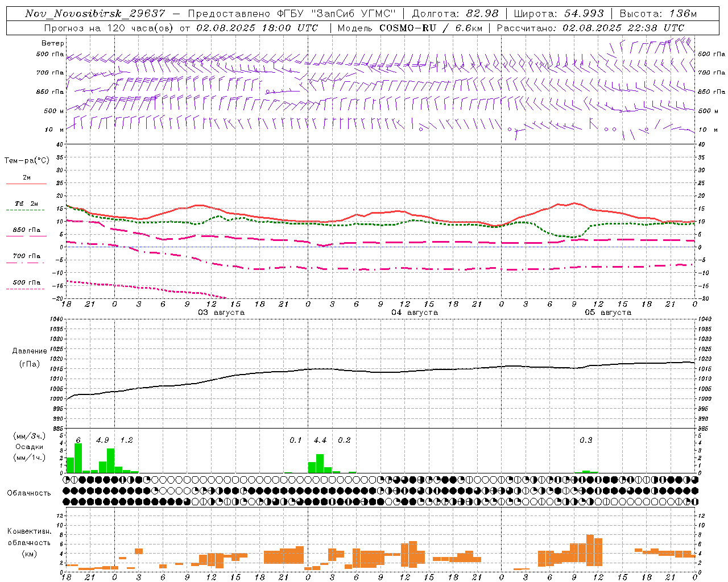Click the 3-hour precipitation value 4.4
Screen dimensions: 728x582
pyautogui.click(x=320, y=440)
